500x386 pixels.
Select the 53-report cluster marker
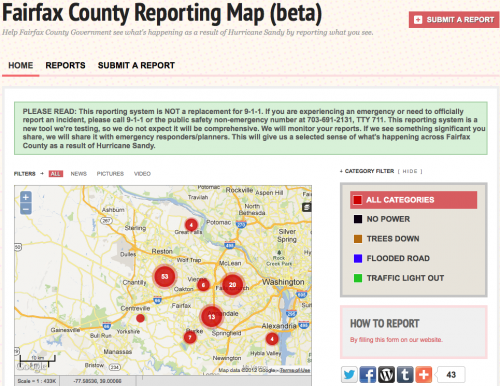click(165, 276)
